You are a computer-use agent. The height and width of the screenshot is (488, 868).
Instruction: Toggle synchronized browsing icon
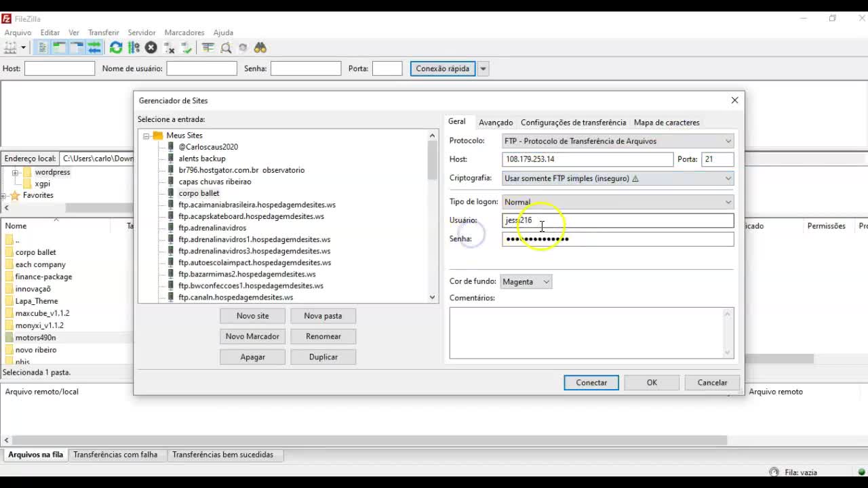[x=243, y=47]
